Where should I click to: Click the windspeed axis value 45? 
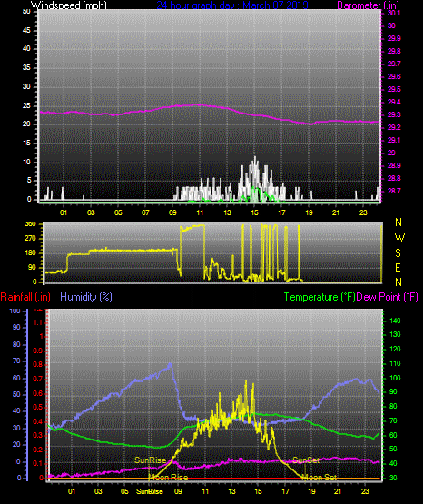coord(26,30)
